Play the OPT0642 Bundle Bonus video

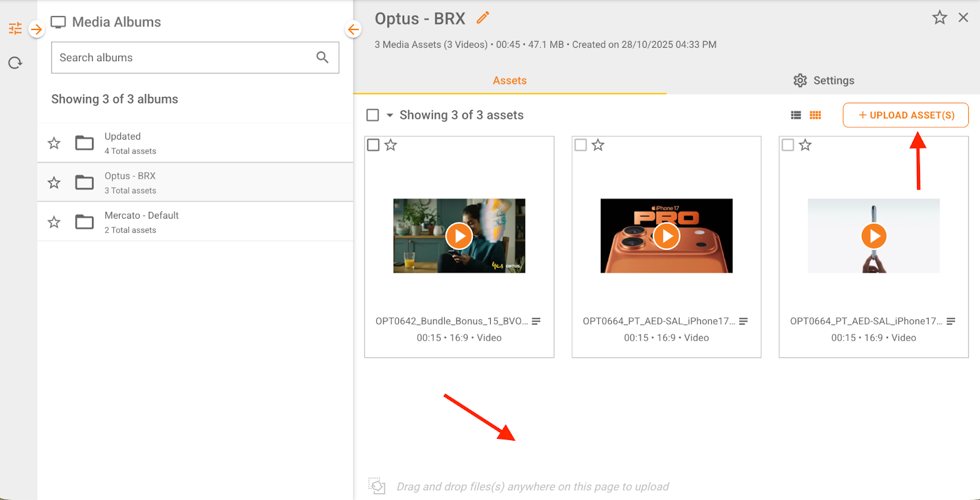pos(459,236)
